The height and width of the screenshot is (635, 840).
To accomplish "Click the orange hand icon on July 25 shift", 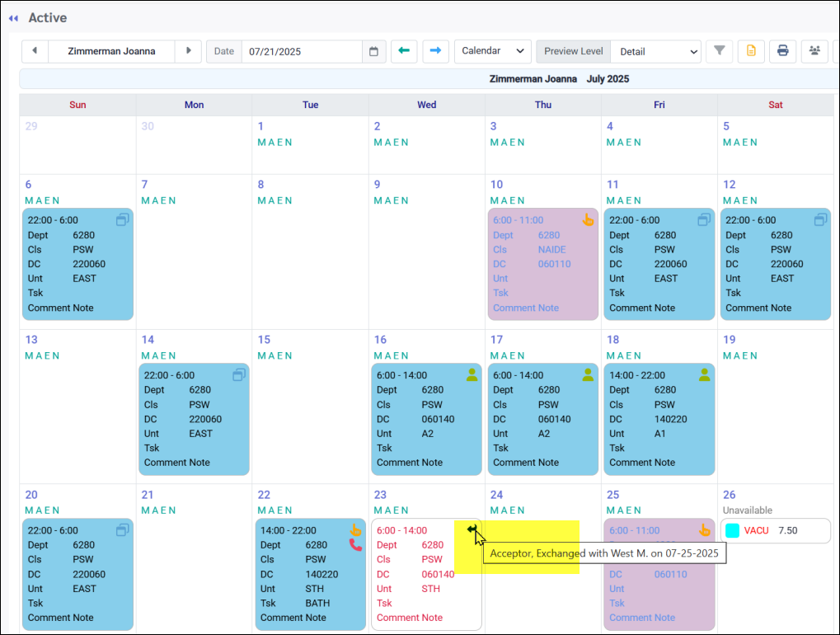I will pyautogui.click(x=705, y=530).
